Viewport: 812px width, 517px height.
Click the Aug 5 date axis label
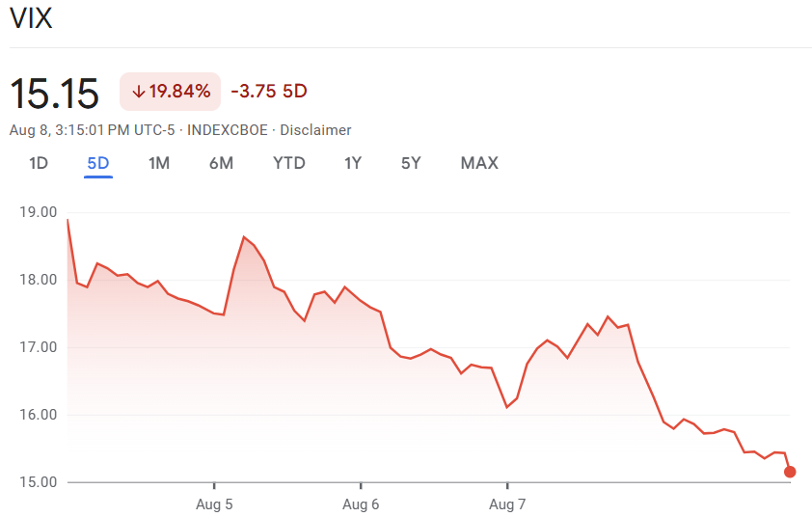[214, 503]
